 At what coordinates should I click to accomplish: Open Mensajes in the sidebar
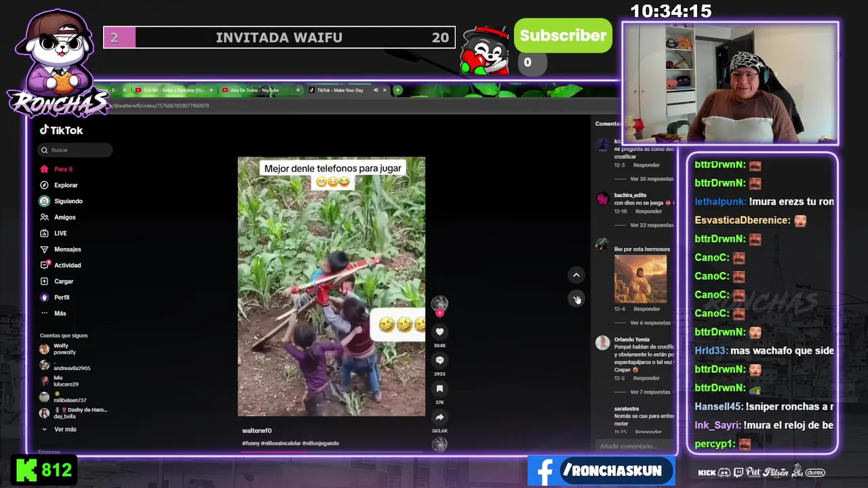pos(60,249)
